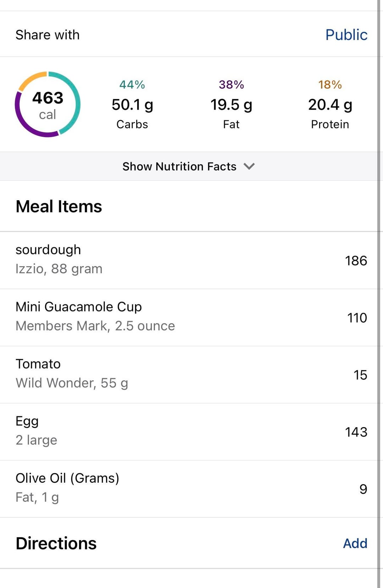This screenshot has height=588, width=383.
Task: Tap the 18% protein percentage
Action: [x=330, y=85]
